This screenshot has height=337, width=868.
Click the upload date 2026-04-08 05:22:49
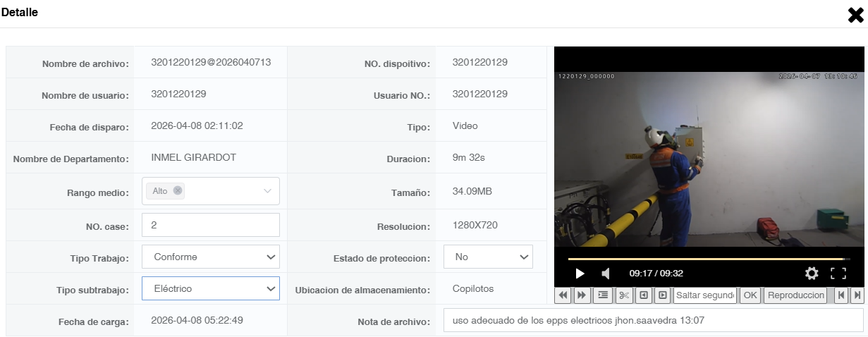point(197,320)
